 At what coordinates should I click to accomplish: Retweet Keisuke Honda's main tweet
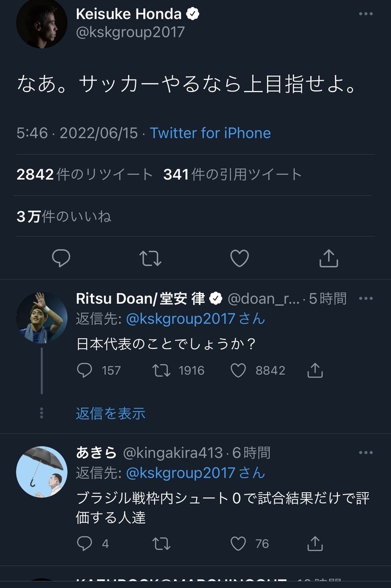click(150, 258)
